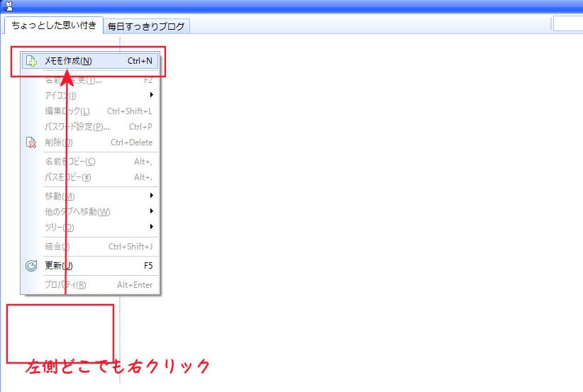
Task: Click the search input field at top right
Action: (x=568, y=23)
